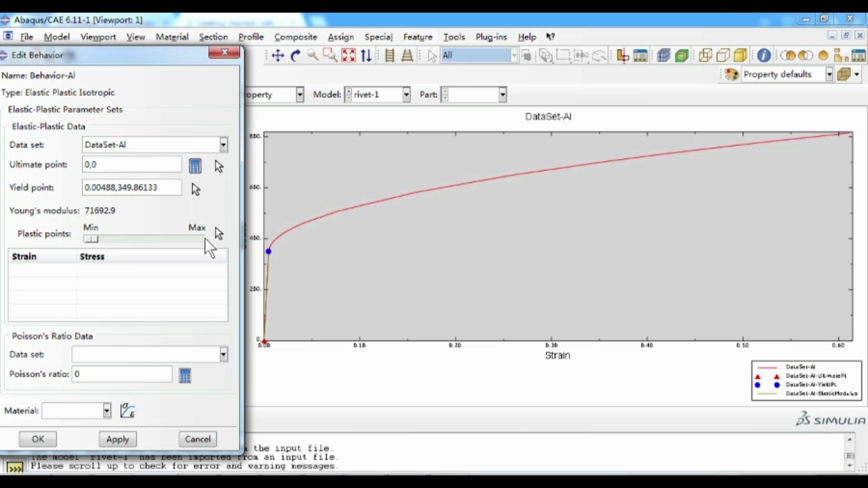Click the green solid cube icon

(681, 56)
